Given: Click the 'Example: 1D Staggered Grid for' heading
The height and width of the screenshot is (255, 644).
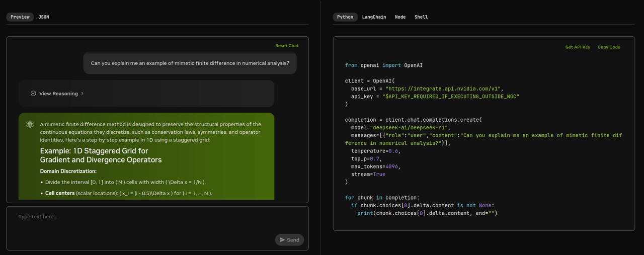Looking at the screenshot, I should pyautogui.click(x=94, y=151).
